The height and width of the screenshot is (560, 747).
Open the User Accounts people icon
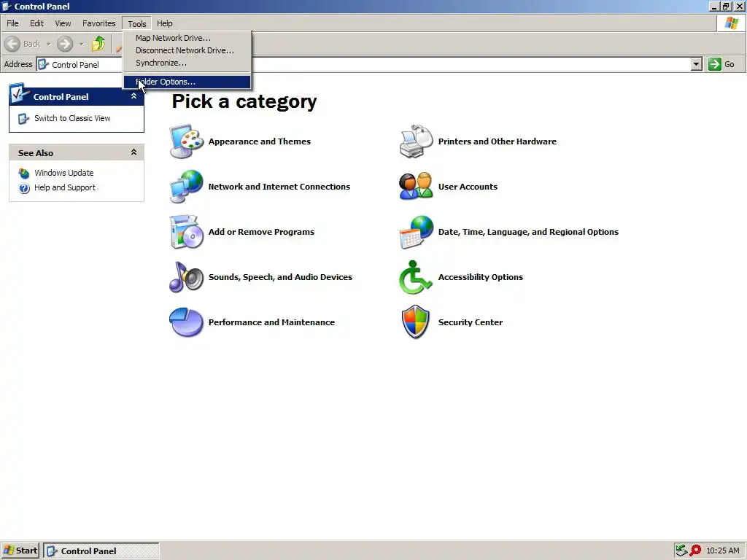point(417,187)
